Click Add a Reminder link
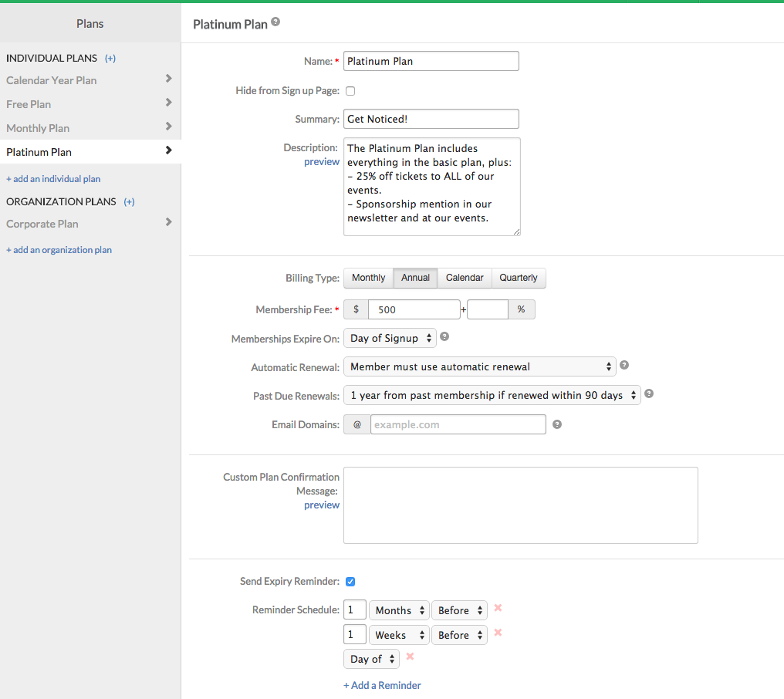Viewport: 784px width, 699px height. tap(383, 685)
